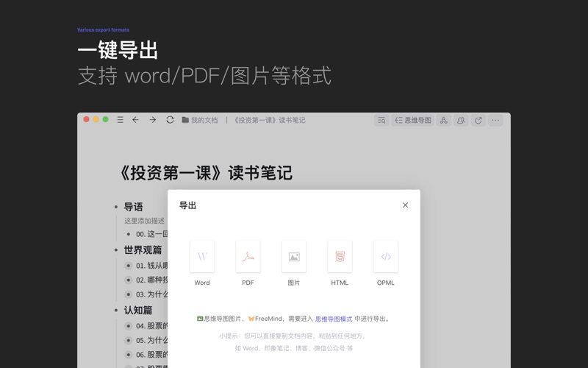Viewport: 588px width, 368px height.
Task: Choose the PDF export format icon
Action: coord(248,257)
